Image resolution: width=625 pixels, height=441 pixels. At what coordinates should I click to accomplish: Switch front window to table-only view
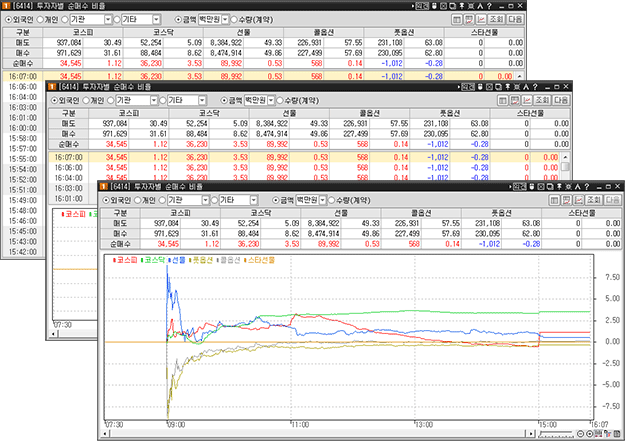(x=554, y=200)
